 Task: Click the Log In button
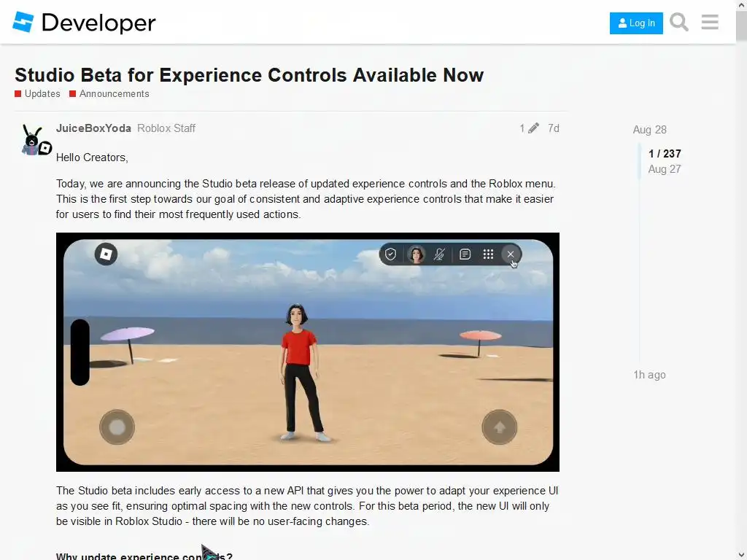coord(636,23)
